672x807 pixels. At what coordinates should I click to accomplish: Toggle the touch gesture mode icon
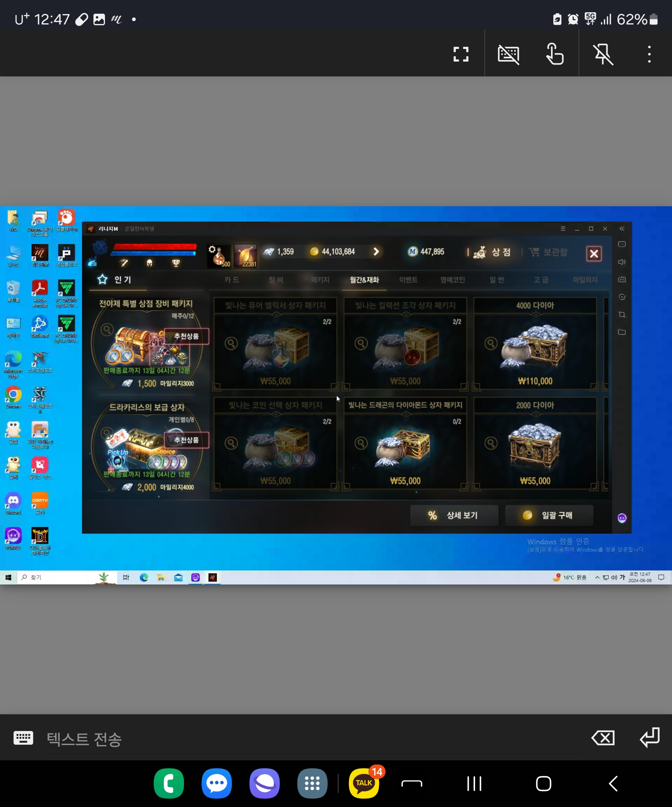click(x=555, y=54)
